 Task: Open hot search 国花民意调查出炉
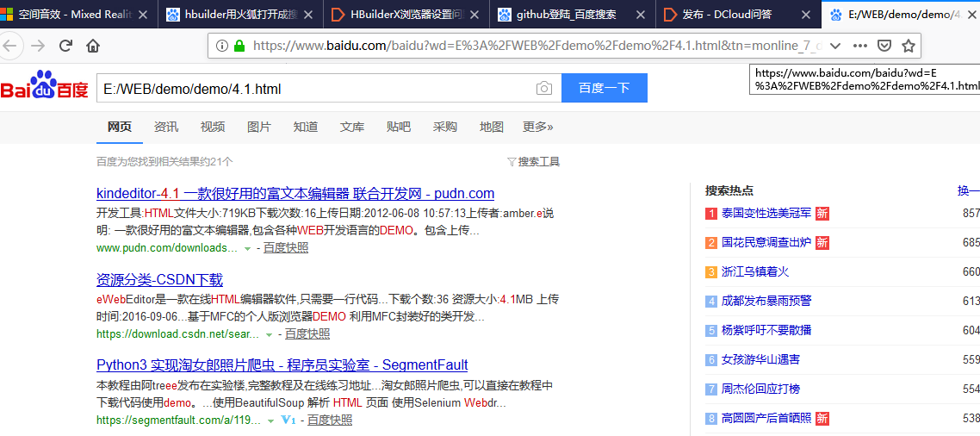766,242
